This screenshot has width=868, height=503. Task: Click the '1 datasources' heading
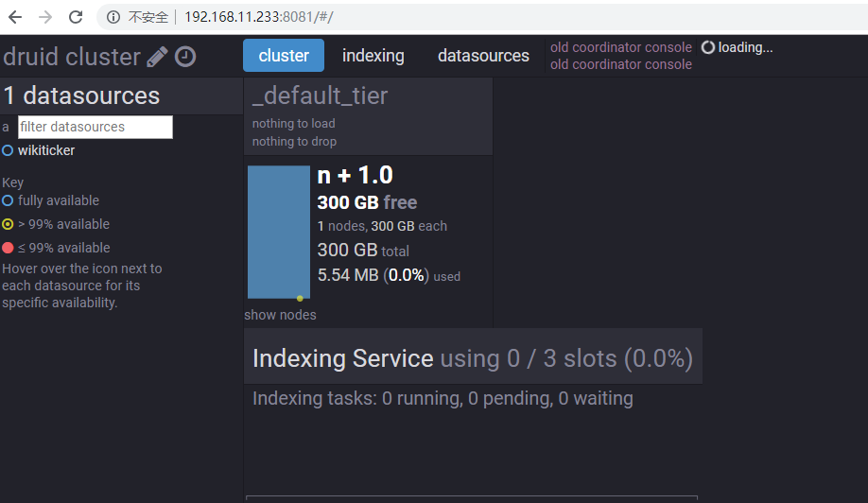click(x=81, y=95)
